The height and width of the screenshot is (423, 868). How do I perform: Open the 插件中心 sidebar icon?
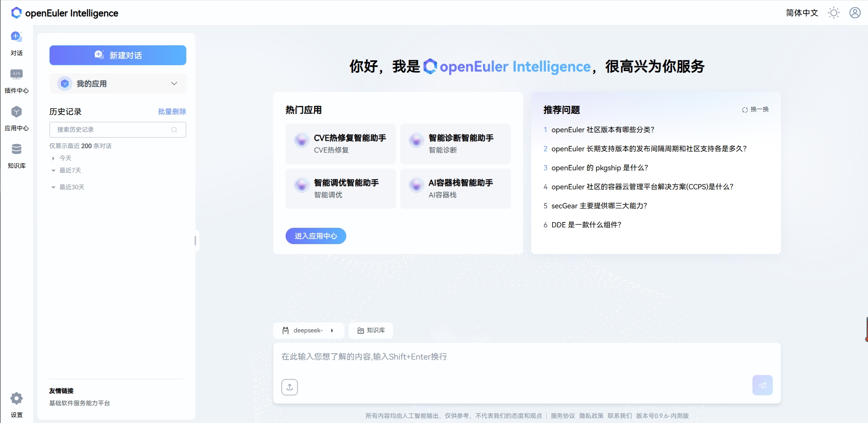tap(16, 81)
